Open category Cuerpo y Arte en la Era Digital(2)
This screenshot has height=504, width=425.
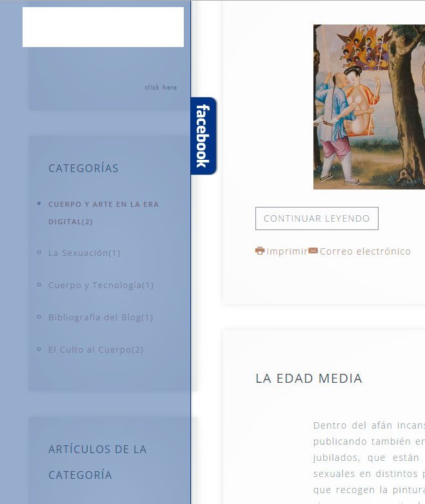point(103,213)
